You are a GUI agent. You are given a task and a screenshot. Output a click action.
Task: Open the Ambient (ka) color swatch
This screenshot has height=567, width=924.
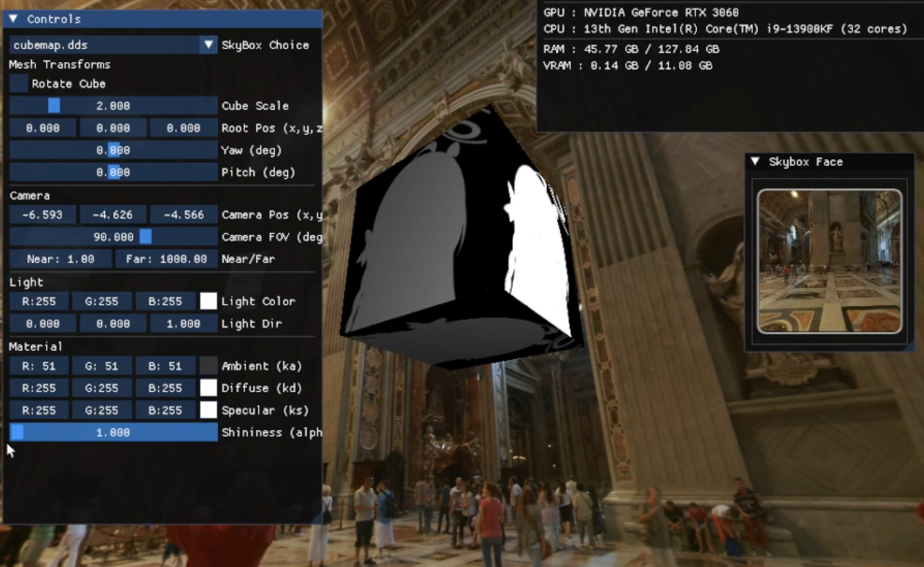(x=208, y=365)
